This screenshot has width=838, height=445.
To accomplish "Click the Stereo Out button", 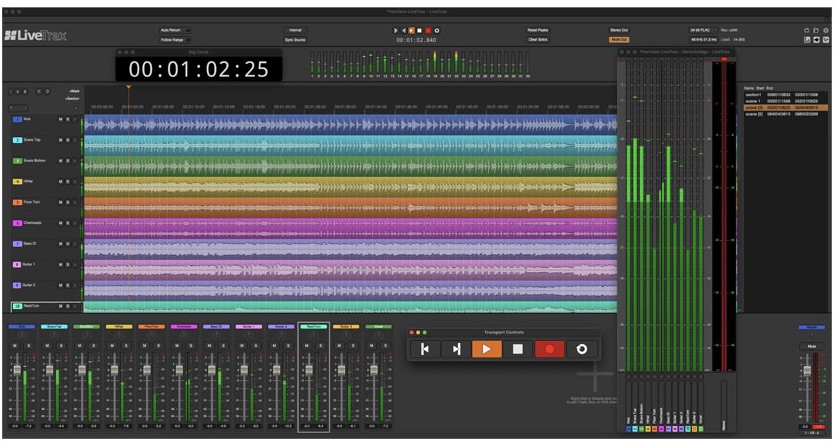I will [619, 30].
